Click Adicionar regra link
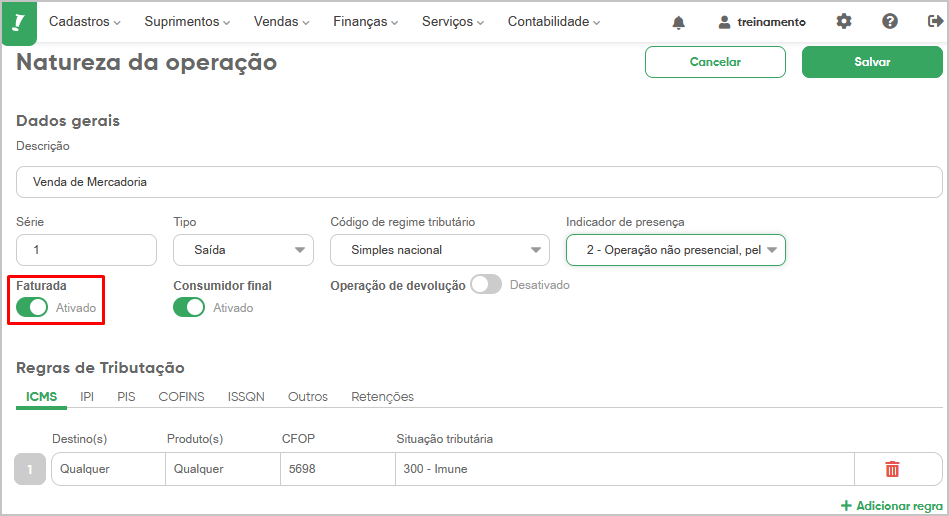 (x=892, y=506)
